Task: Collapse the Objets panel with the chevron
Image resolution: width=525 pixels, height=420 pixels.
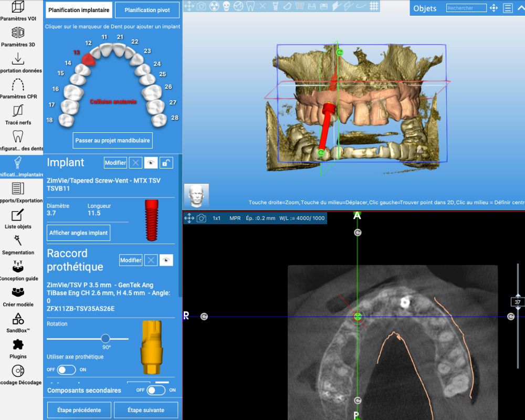Action: click(x=520, y=8)
